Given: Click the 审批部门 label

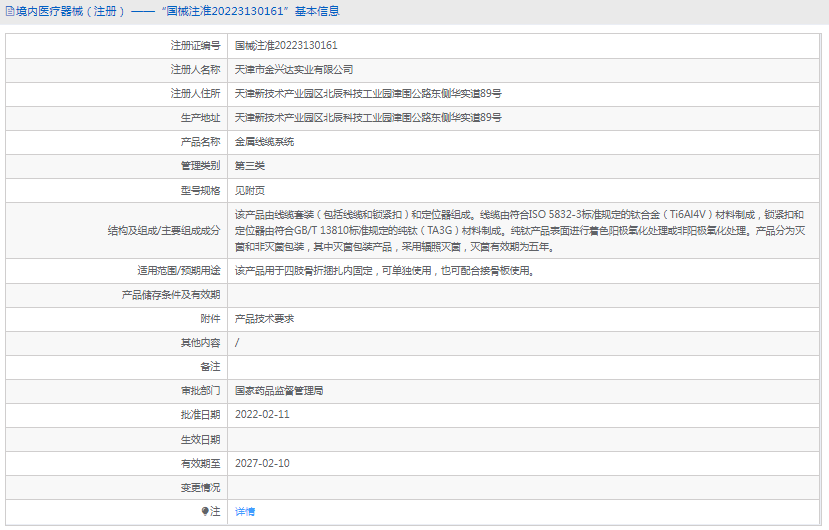Looking at the screenshot, I should pyautogui.click(x=200, y=390).
